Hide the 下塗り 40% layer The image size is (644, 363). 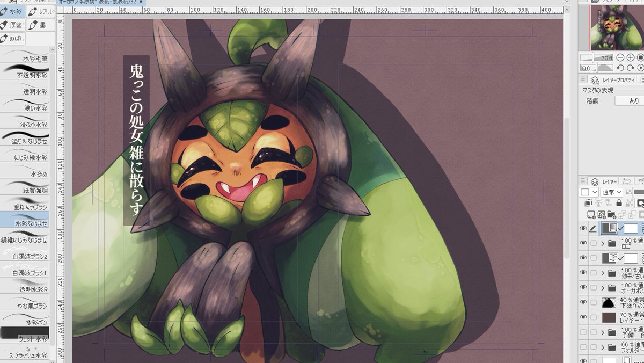click(583, 303)
